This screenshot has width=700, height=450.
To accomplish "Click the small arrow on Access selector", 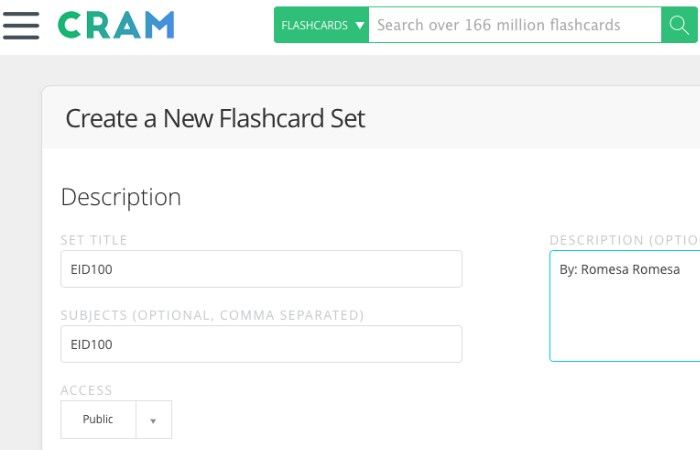I will coord(153,420).
